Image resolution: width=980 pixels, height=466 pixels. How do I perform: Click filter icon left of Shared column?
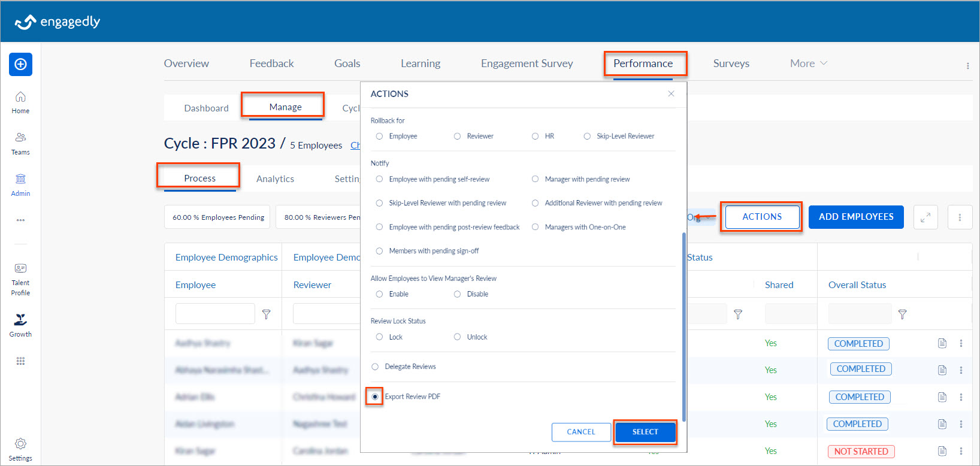[x=738, y=314]
